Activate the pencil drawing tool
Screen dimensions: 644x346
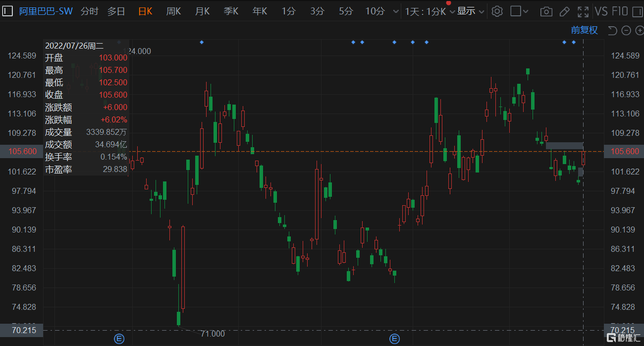(564, 11)
